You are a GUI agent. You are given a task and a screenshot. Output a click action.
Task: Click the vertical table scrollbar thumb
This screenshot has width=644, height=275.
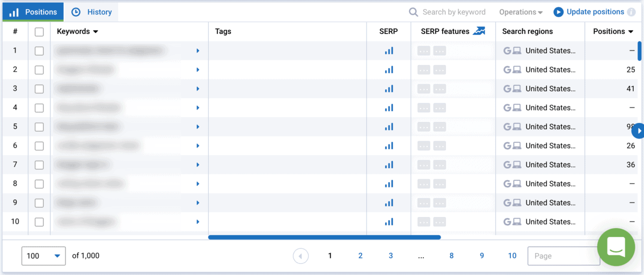(639, 51)
